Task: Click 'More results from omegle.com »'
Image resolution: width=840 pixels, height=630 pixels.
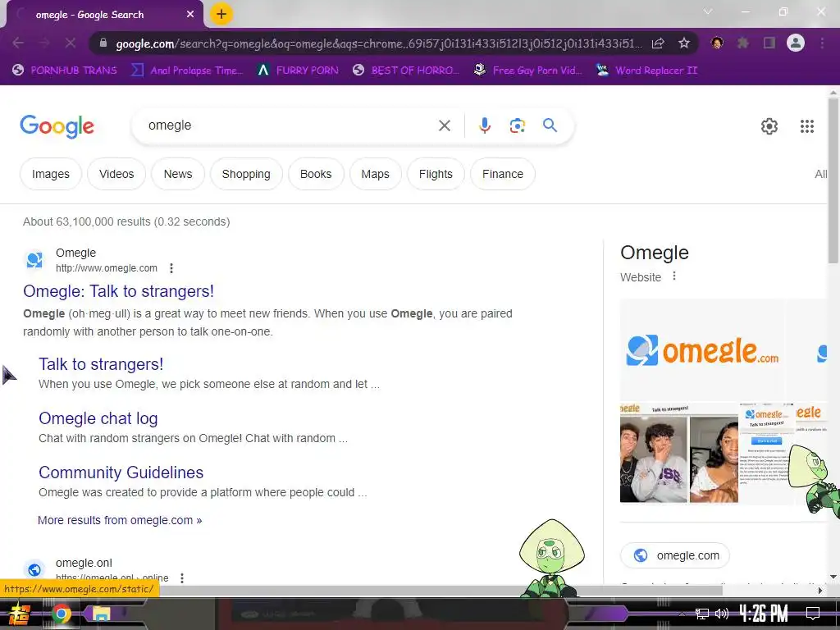Action: pos(120,520)
